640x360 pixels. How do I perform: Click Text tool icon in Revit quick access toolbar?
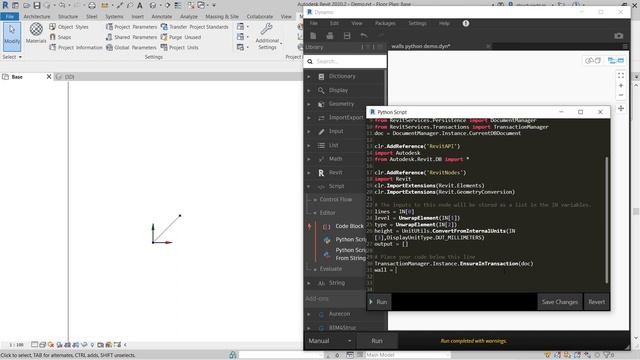[140, 5]
